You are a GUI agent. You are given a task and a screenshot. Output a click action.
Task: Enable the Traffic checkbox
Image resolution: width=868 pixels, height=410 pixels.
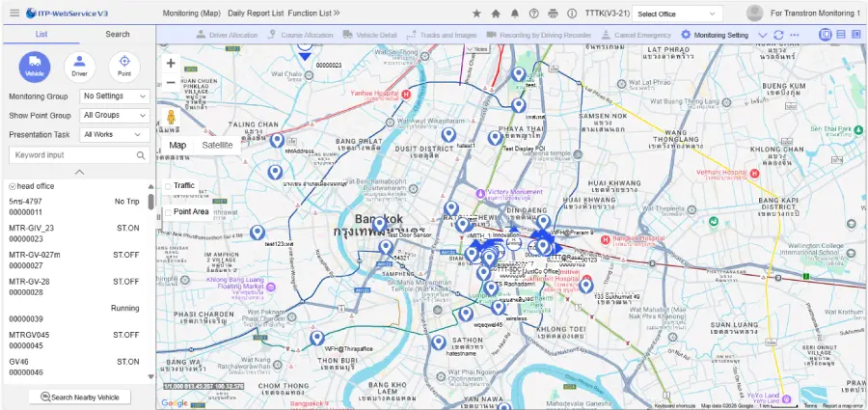coord(168,185)
